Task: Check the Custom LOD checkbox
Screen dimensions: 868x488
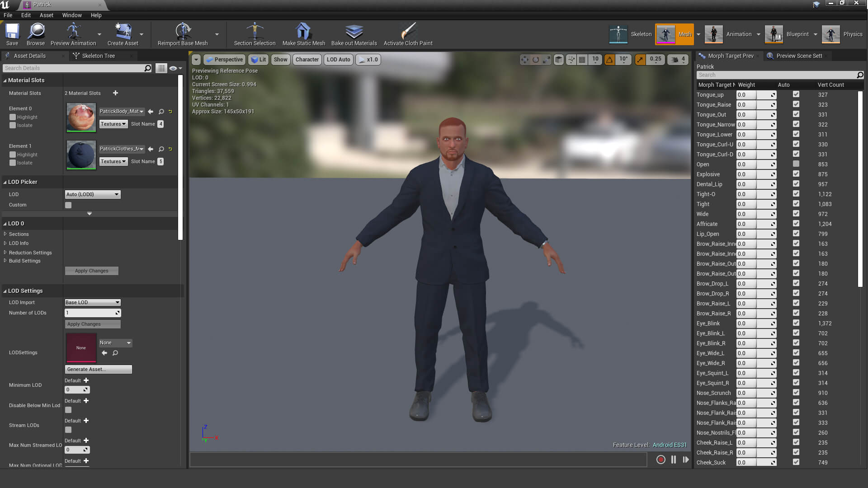Action: click(x=68, y=205)
